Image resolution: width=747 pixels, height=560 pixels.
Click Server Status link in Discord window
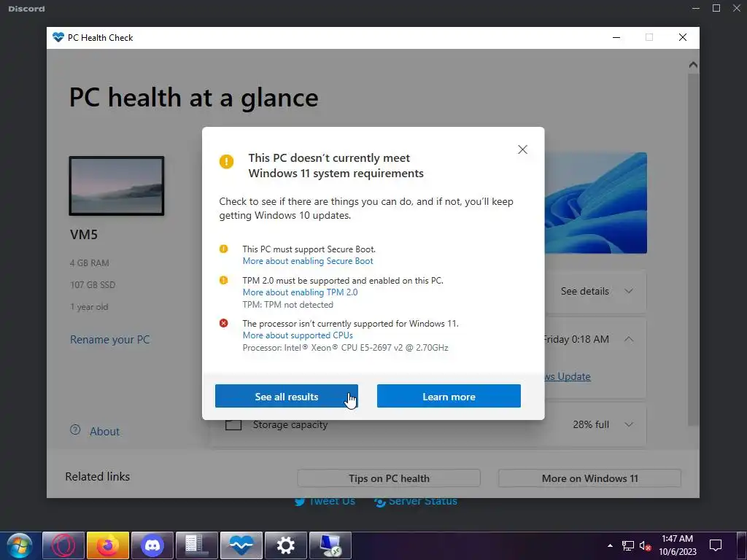click(416, 501)
